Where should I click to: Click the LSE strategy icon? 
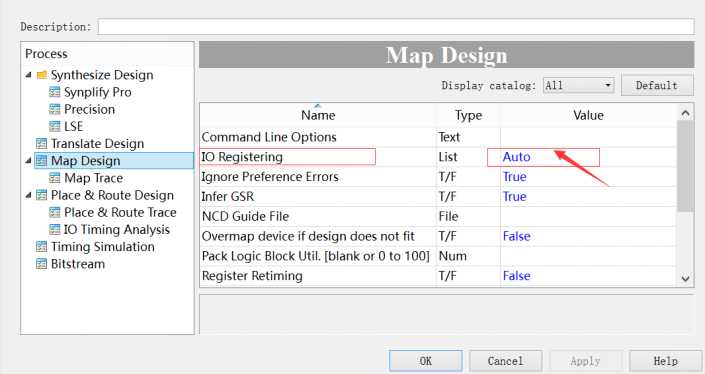[54, 126]
